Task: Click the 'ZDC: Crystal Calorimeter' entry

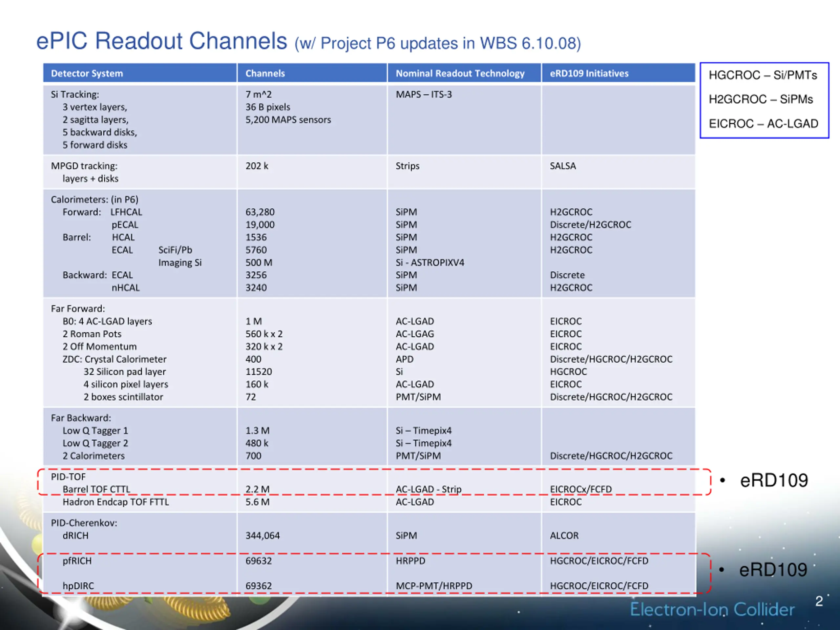Action: (x=115, y=359)
